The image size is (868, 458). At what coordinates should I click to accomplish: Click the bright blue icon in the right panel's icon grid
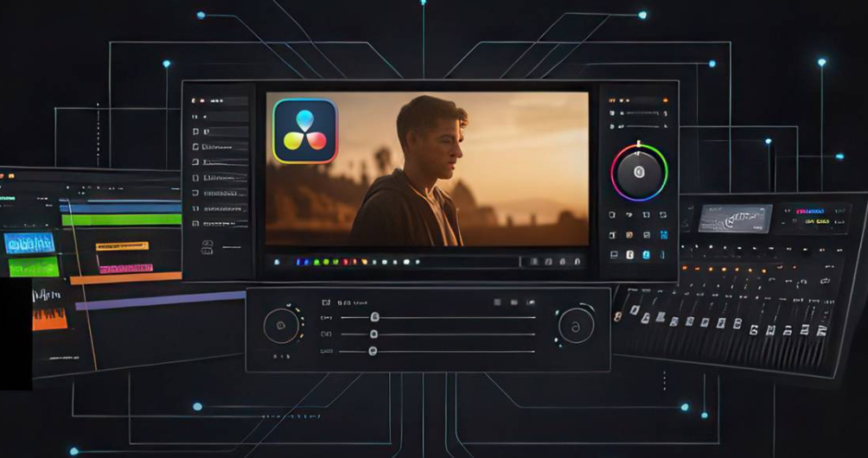[x=664, y=234]
